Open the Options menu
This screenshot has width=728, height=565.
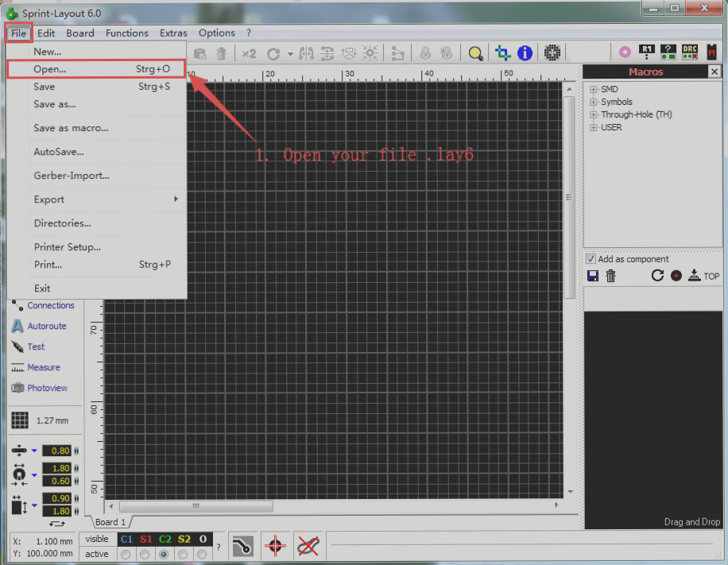216,33
